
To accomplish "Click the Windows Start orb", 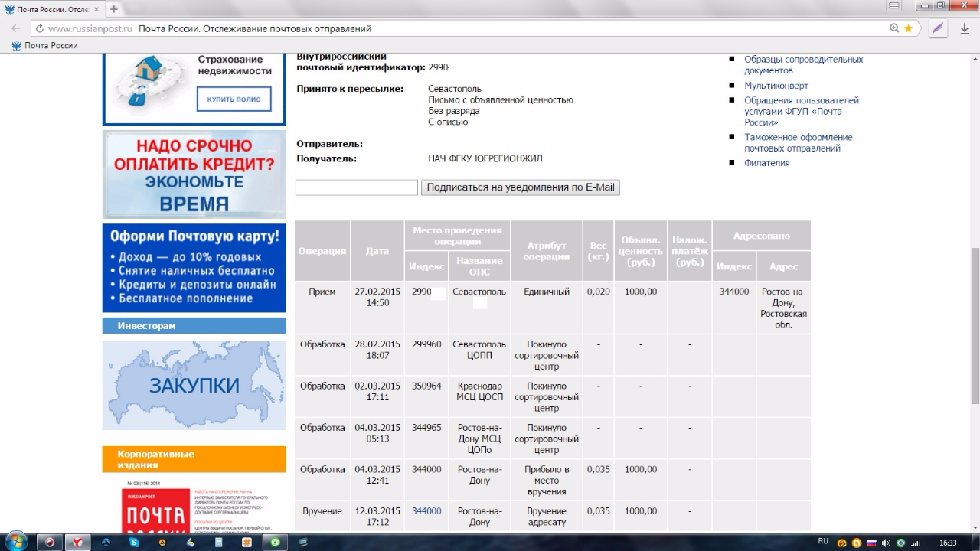I will 15,541.
